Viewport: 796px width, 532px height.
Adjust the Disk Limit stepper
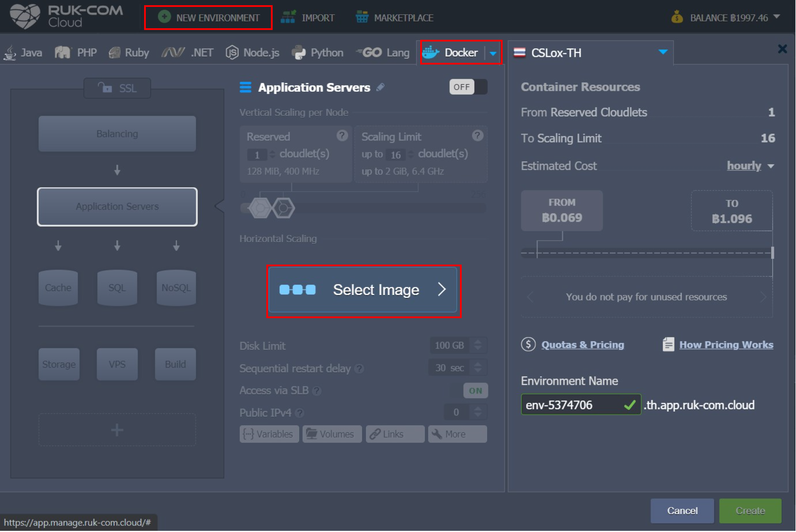click(478, 345)
